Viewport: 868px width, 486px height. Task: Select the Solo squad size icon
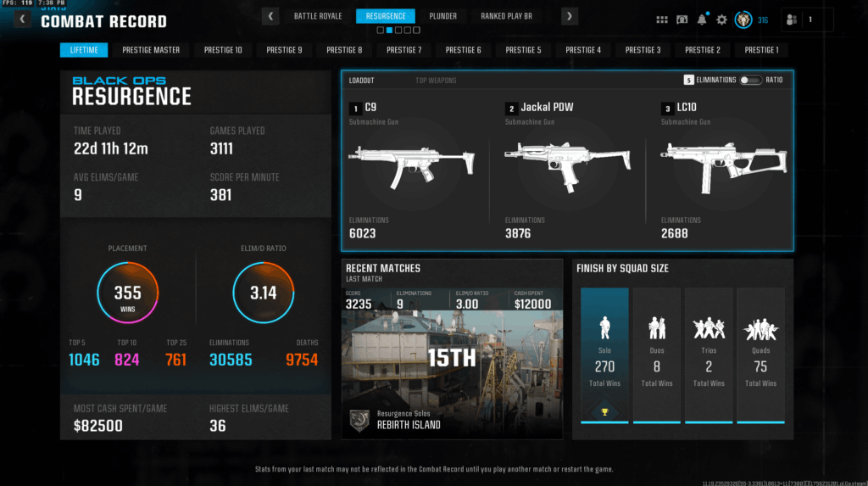(604, 327)
